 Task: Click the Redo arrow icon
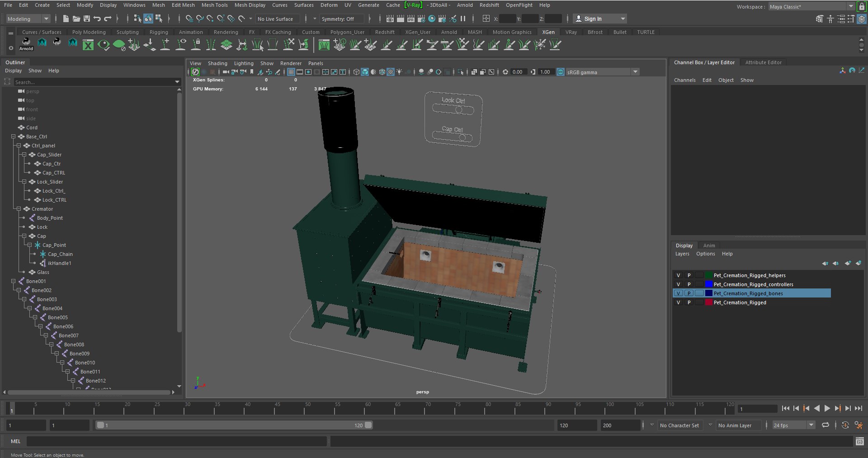click(108, 19)
